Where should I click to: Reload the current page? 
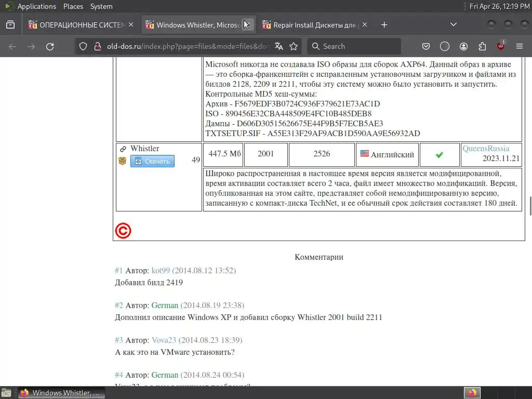[x=50, y=46]
